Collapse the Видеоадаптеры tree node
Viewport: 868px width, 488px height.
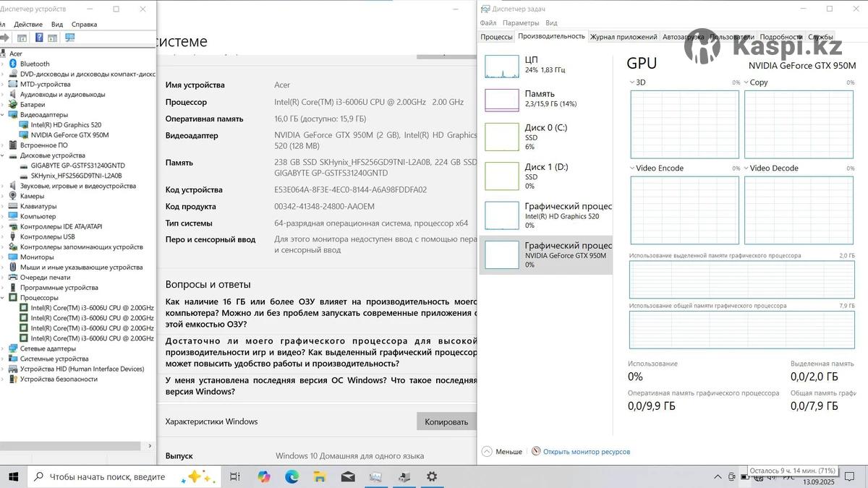pos(4,115)
